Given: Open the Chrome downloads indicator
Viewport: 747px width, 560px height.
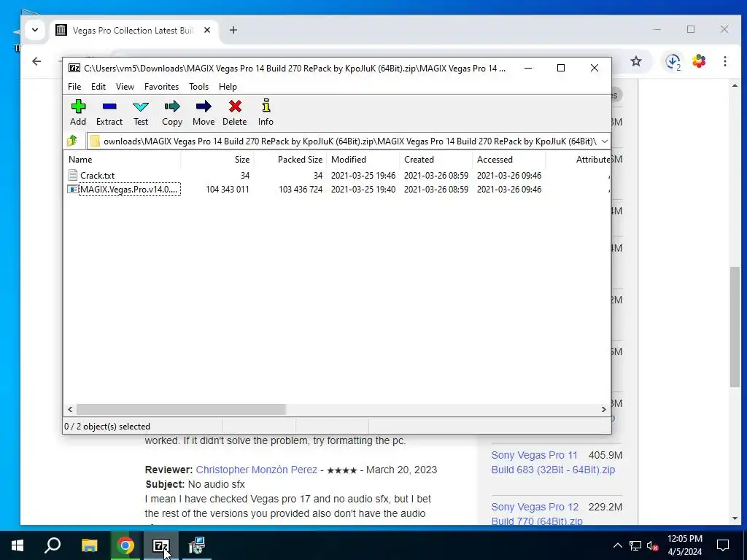Looking at the screenshot, I should [673, 61].
